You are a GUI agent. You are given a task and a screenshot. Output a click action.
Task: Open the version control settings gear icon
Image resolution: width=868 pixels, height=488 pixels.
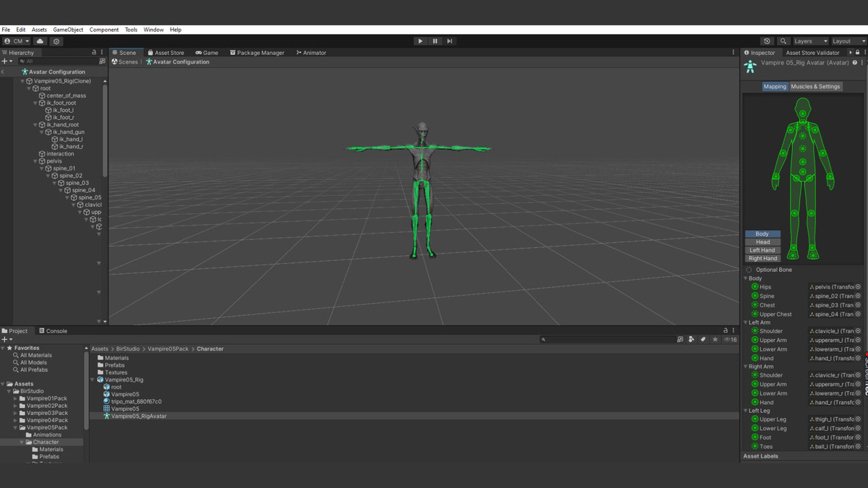coord(56,41)
